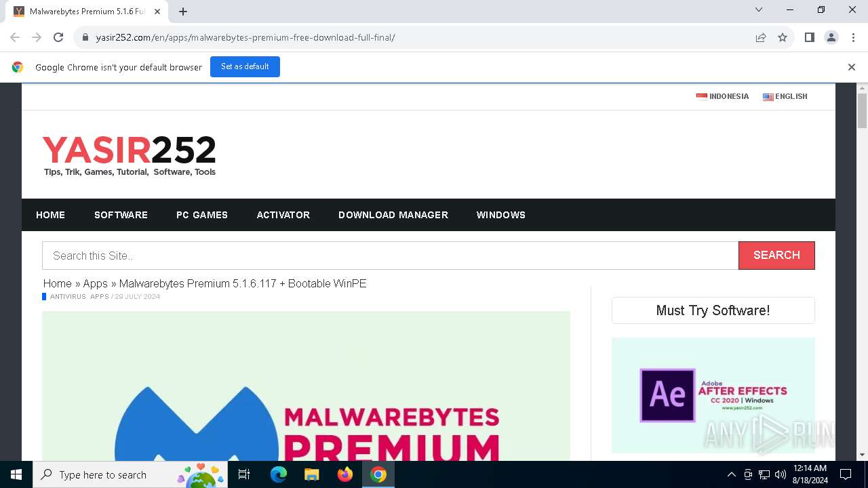Click the scrollbar down arrow
Image resolution: width=868 pixels, height=488 pixels.
tap(863, 455)
